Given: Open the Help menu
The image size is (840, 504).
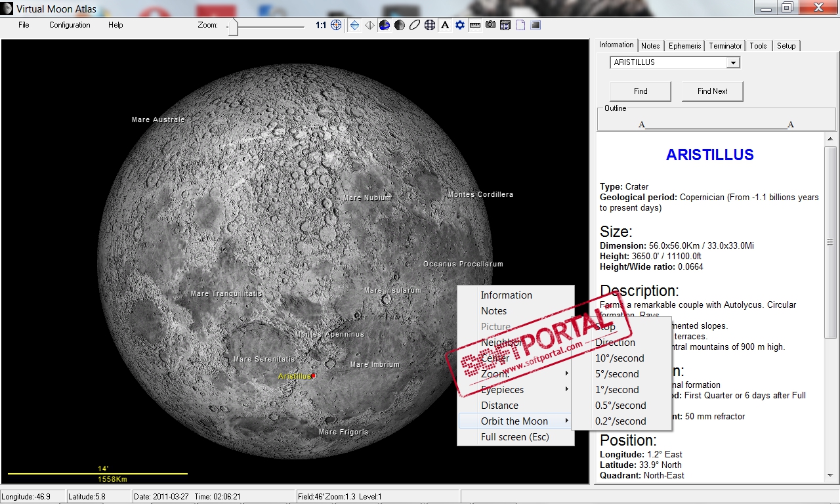Looking at the screenshot, I should click(115, 25).
